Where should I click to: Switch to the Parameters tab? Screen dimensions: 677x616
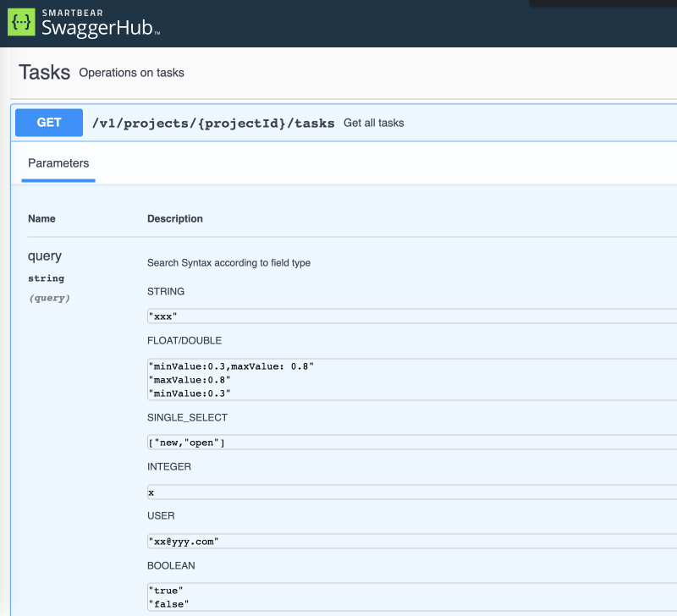pos(58,163)
